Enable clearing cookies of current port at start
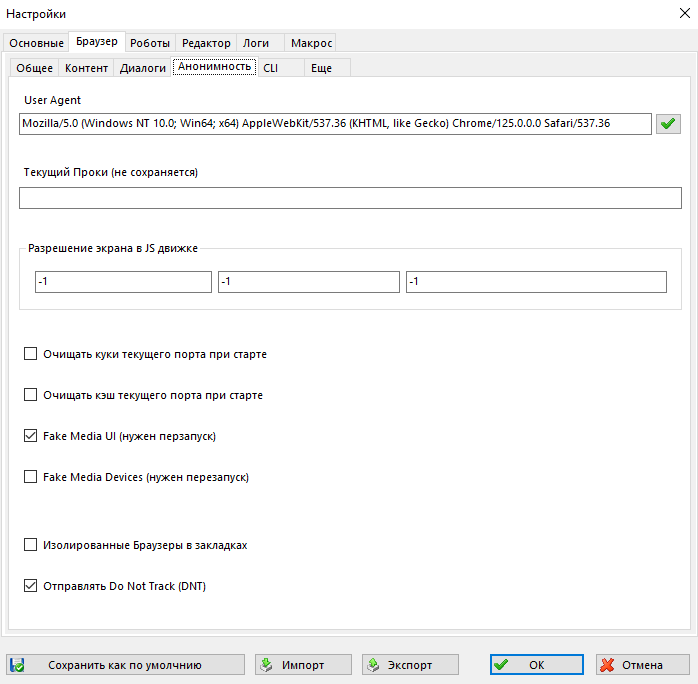 30,354
